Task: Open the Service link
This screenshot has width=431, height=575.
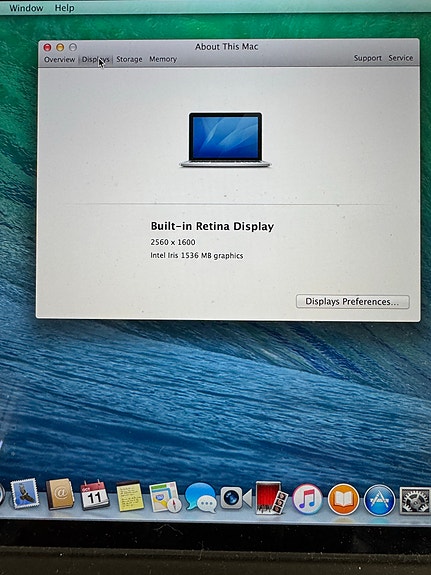Action: (401, 58)
